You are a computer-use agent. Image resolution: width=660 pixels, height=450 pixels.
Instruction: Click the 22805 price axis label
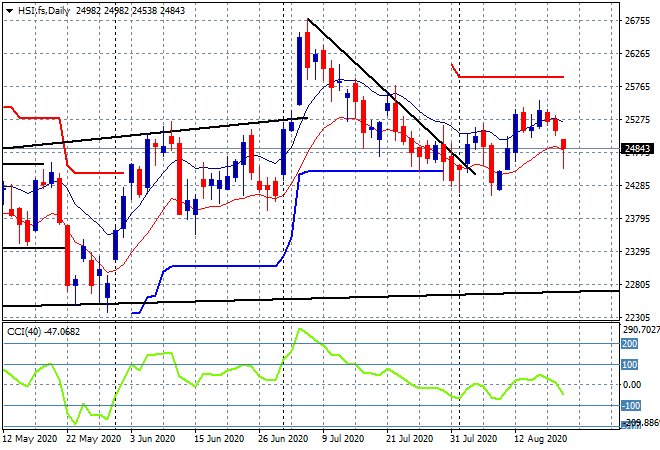pyautogui.click(x=637, y=285)
